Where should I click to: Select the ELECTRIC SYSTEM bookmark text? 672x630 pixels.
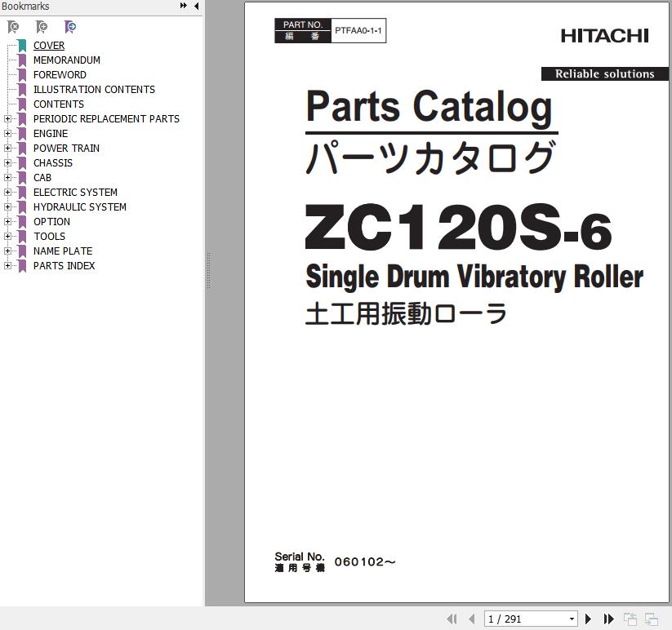(x=75, y=193)
